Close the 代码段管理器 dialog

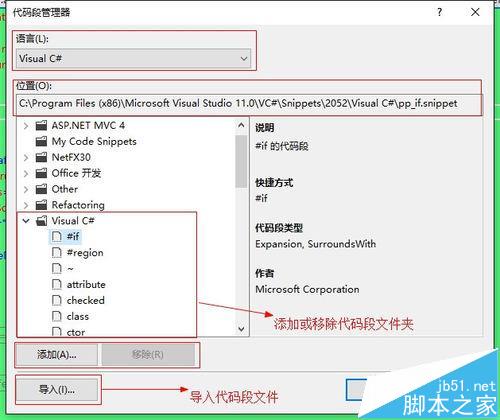[x=475, y=12]
